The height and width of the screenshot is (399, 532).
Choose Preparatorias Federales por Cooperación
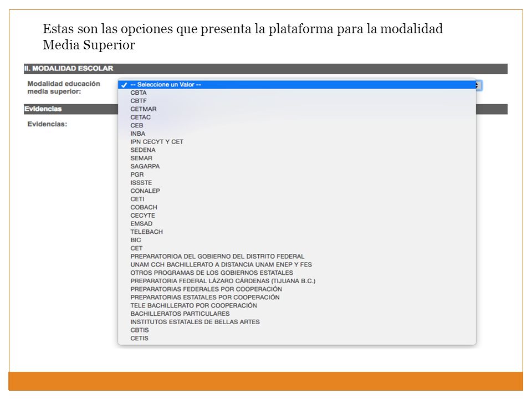297,289
